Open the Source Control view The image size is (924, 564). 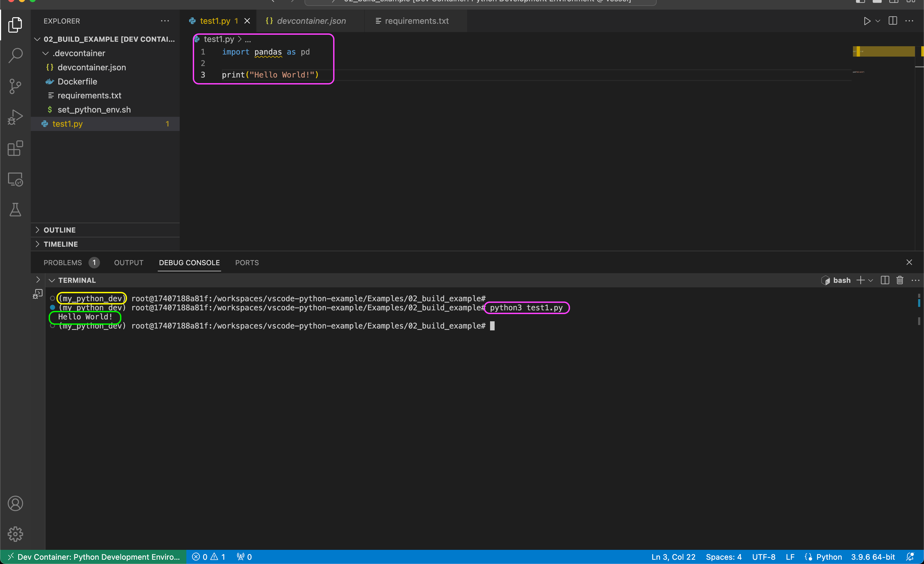[x=16, y=86]
